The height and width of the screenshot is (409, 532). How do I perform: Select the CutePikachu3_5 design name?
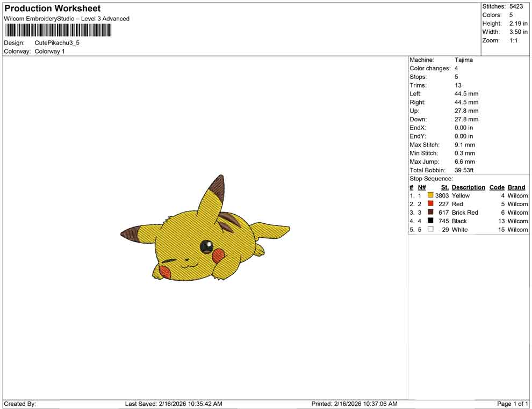[56, 43]
